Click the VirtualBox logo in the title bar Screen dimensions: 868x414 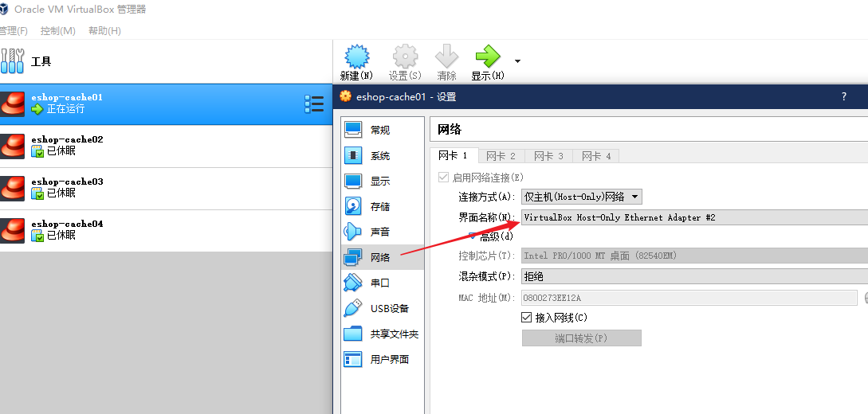(4, 9)
